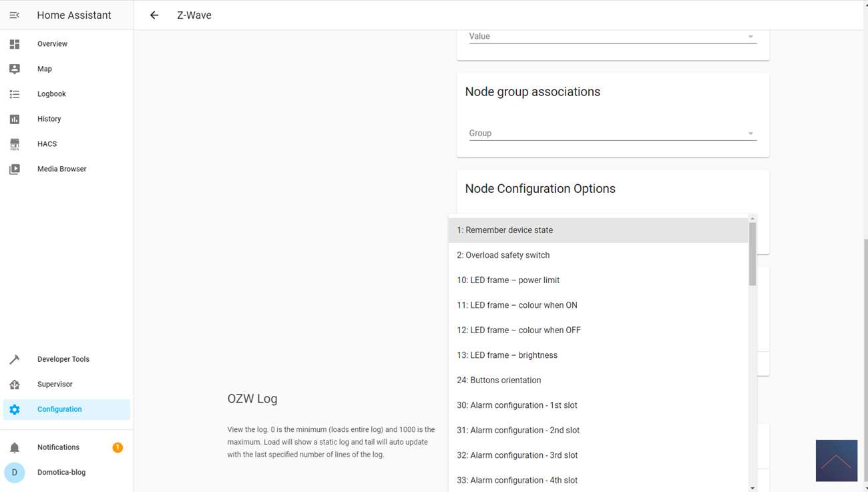Open Overview via its dashboard icon
The image size is (868, 492).
[x=15, y=44]
